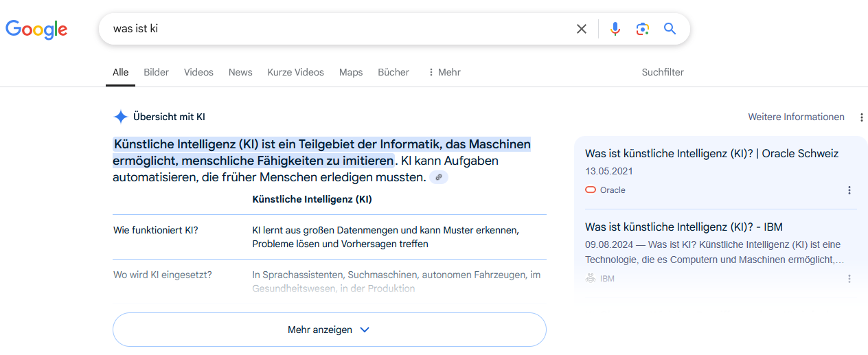Image resolution: width=868 pixels, height=355 pixels.
Task: Switch to the News tab
Action: (240, 72)
